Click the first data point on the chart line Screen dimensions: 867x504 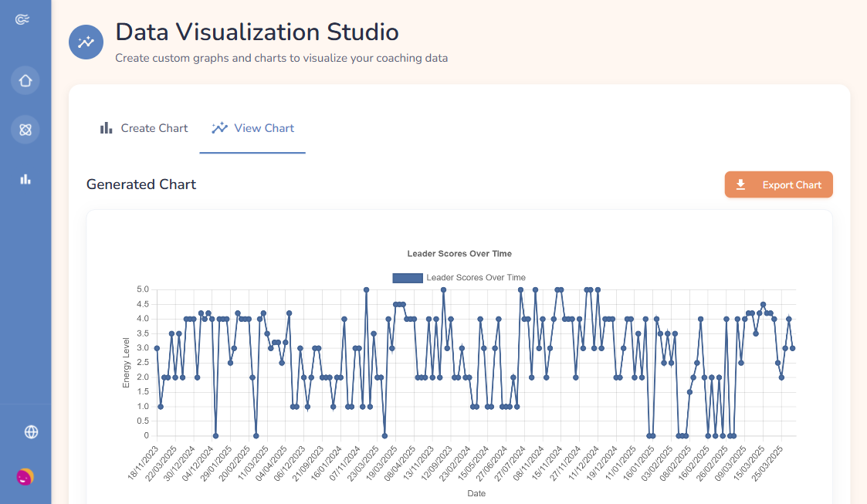(157, 348)
